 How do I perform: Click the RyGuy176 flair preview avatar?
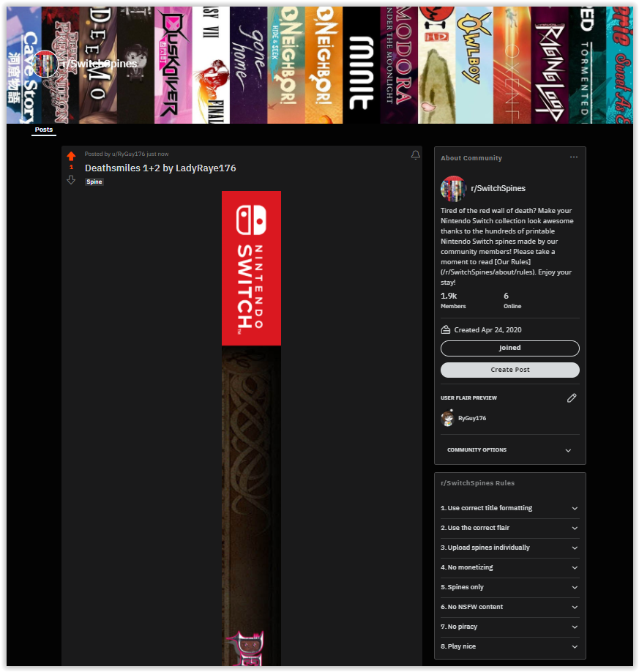point(447,418)
